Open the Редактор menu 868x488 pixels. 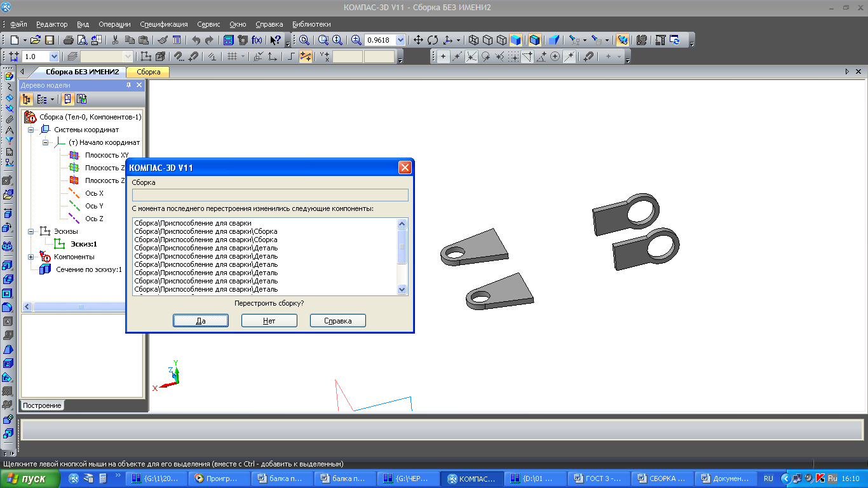point(52,24)
